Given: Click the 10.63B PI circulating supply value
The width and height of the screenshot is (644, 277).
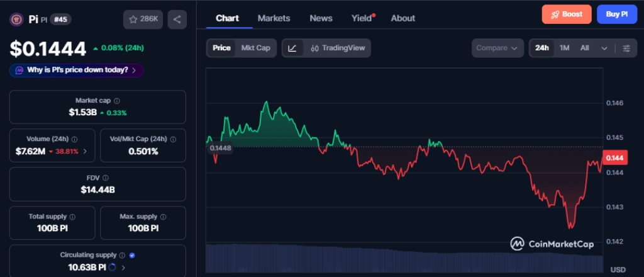Looking at the screenshot, I should (87, 268).
